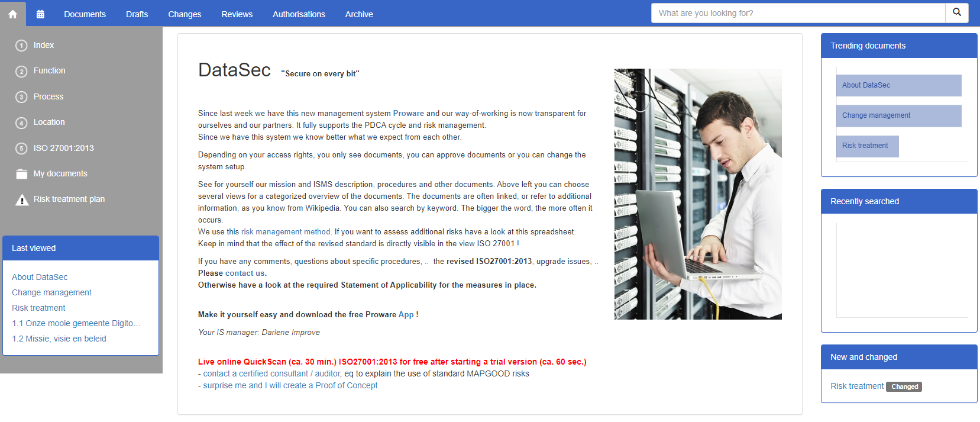Click the numbered circle icon beside ISO 27001:2013
The width and height of the screenshot is (980, 422).
click(x=21, y=149)
